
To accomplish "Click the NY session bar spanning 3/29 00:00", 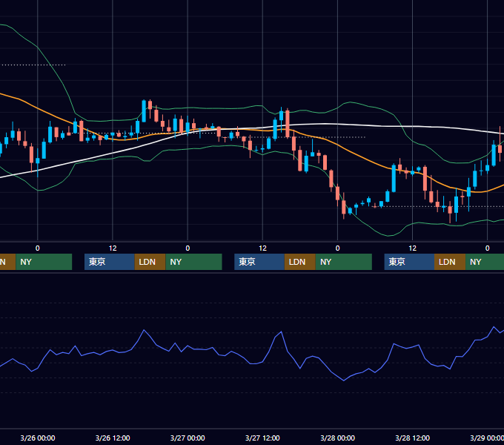I will click(485, 262).
